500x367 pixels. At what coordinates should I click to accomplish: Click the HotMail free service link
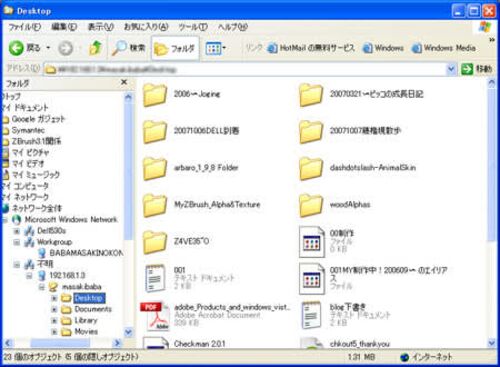pyautogui.click(x=311, y=48)
